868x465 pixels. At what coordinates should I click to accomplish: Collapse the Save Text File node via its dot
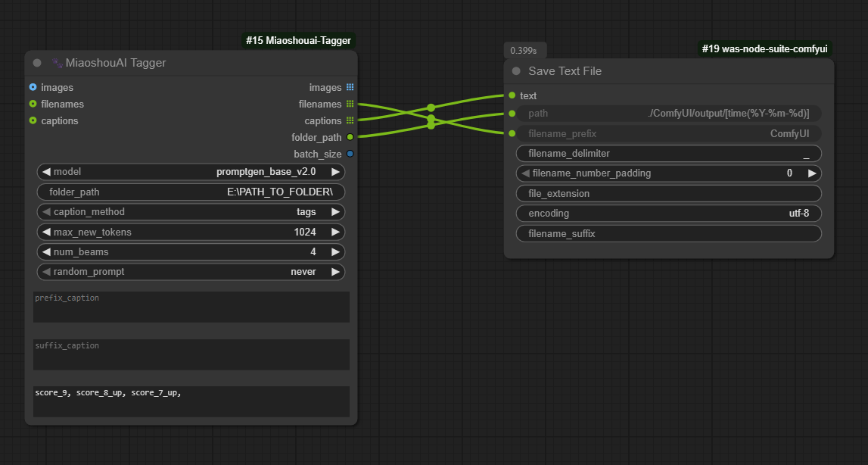(516, 71)
